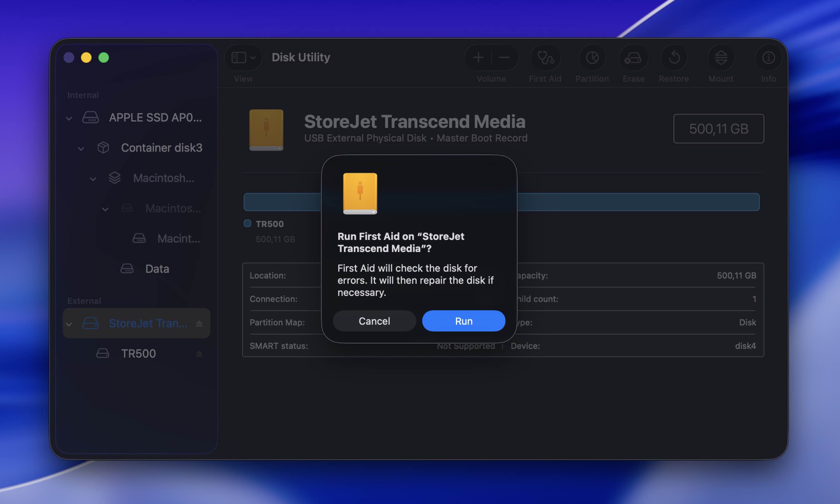Collapse the faded Macintos... snapshot chevron

105,209
